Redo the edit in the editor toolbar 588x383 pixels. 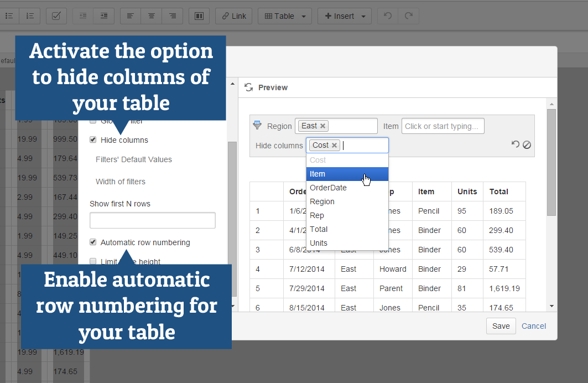pos(409,16)
